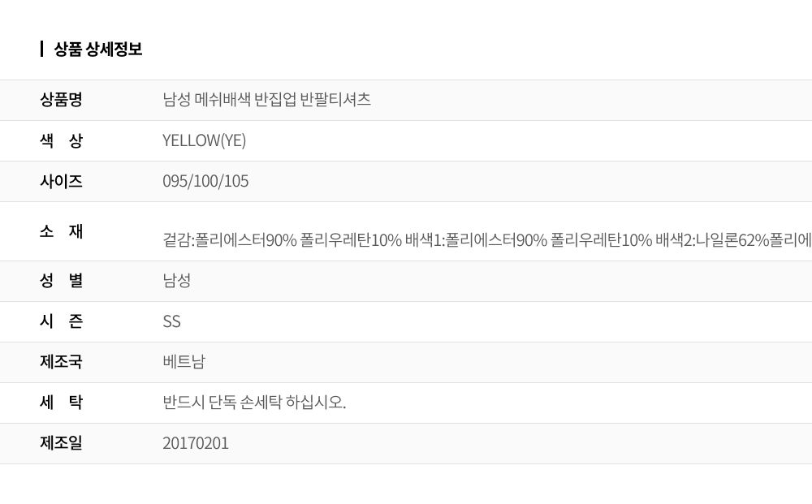Click gender value 남성
812x504 pixels.
[x=176, y=281]
